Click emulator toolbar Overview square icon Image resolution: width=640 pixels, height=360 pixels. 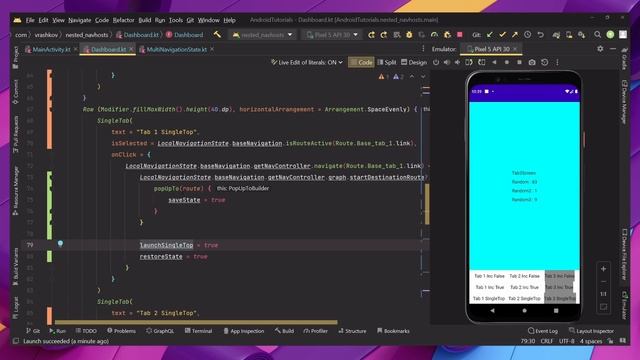pyautogui.click(x=519, y=62)
